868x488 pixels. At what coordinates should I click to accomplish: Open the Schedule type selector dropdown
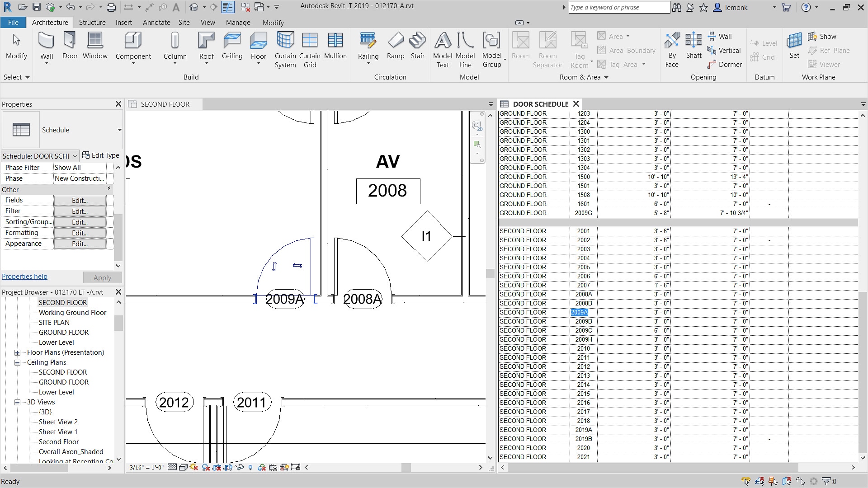pos(119,130)
